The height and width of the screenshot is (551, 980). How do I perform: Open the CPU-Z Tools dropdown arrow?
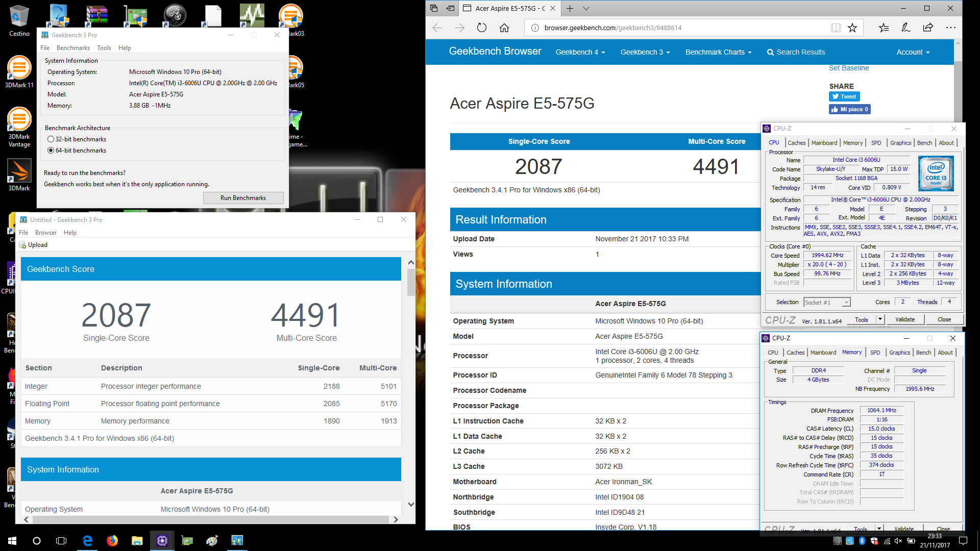[880, 319]
